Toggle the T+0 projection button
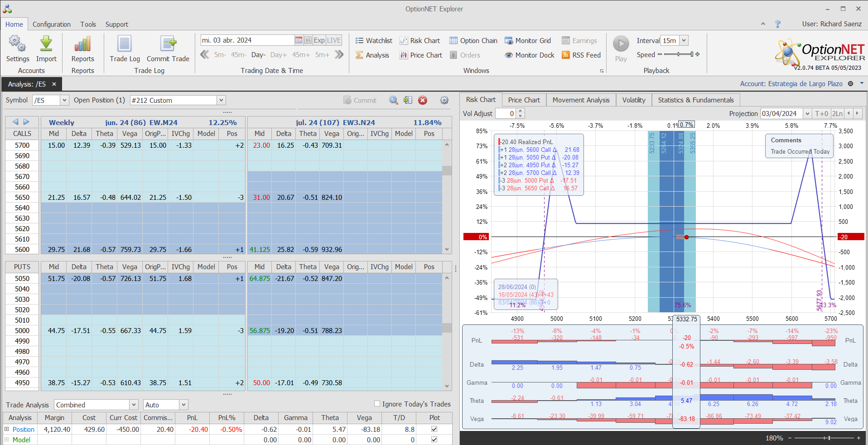Image resolution: width=868 pixels, height=445 pixels. click(821, 114)
